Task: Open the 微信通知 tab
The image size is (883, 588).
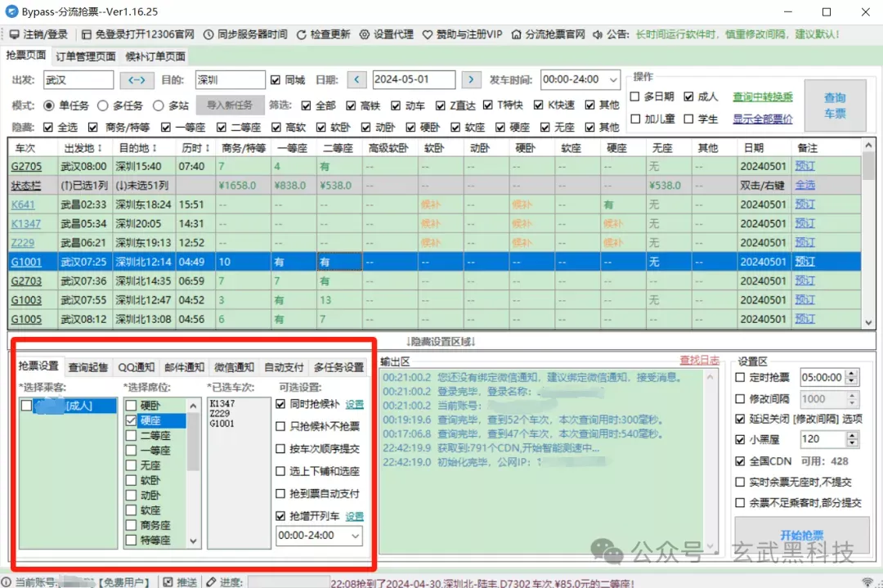Action: click(x=235, y=367)
